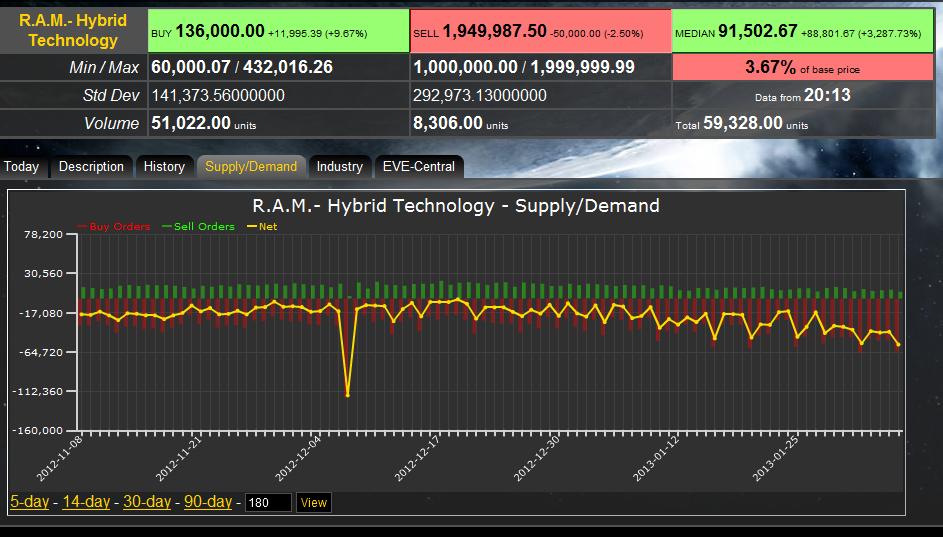Click the 30,560 y-axis label
The image size is (943, 537).
[43, 274]
